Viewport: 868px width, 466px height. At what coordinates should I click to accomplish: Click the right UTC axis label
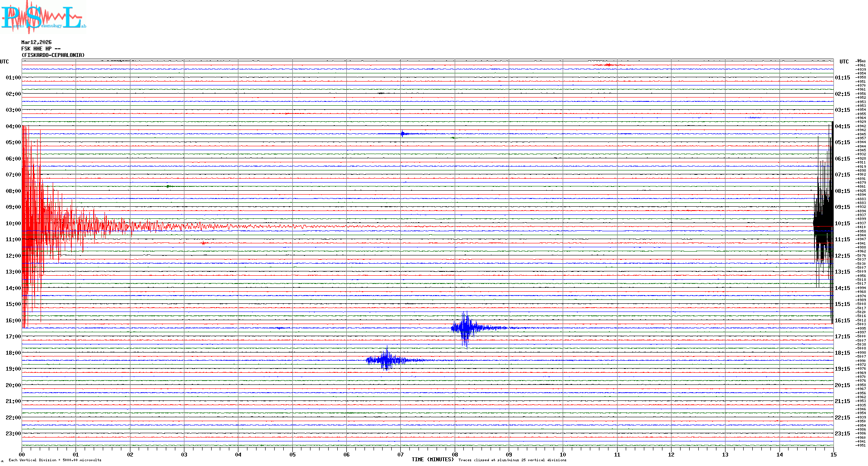pos(844,62)
